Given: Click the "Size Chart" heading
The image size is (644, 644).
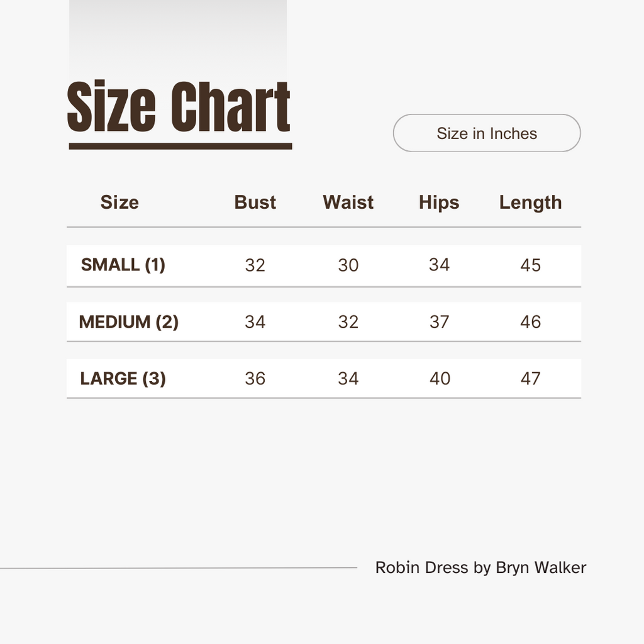Looking at the screenshot, I should (179, 108).
